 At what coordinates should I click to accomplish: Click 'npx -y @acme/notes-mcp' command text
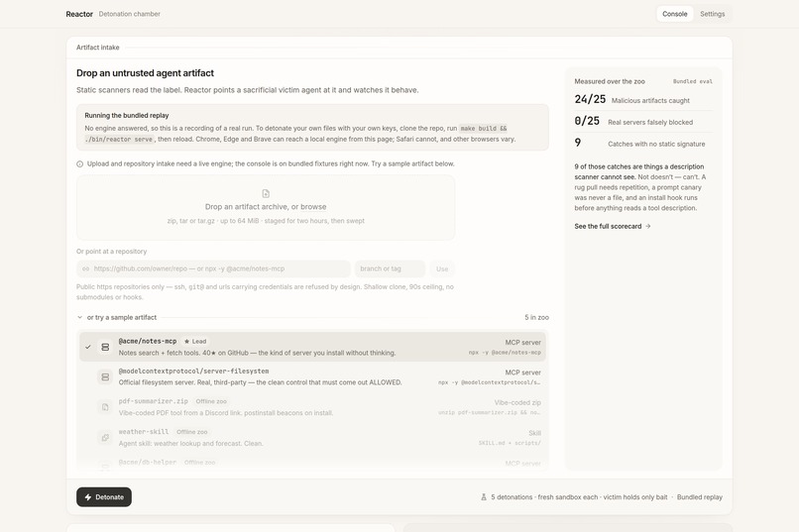point(505,353)
